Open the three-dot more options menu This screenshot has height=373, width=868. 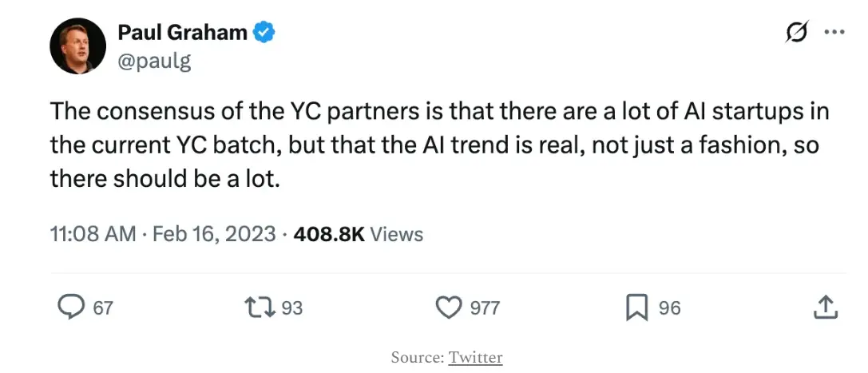834,33
